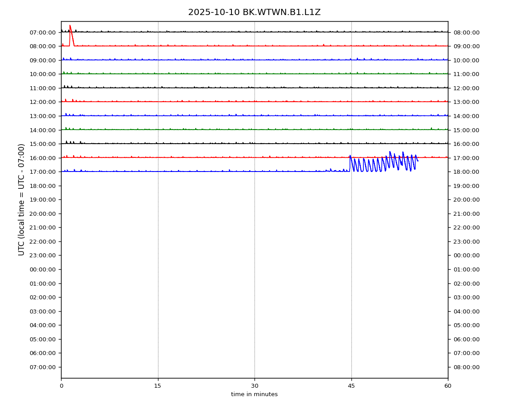The width and height of the screenshot is (509, 420).
Task: Select the left-axis "00:00:00" time label
Action: [x=42, y=269]
